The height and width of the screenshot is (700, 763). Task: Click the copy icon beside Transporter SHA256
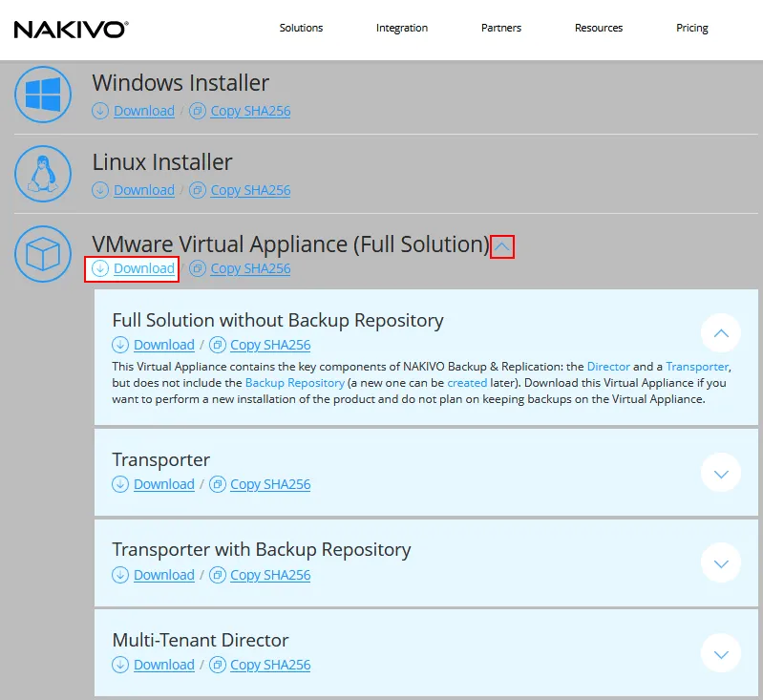pos(218,484)
